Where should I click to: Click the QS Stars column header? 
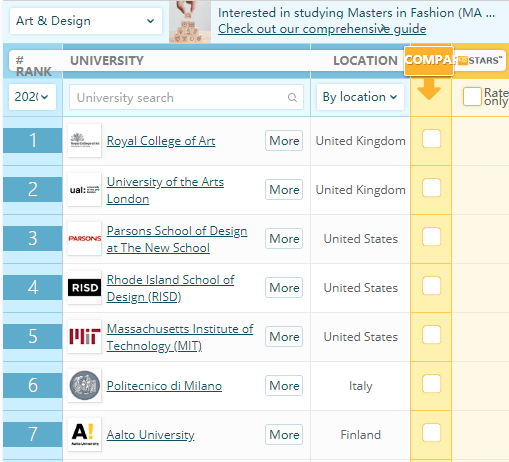[x=480, y=61]
